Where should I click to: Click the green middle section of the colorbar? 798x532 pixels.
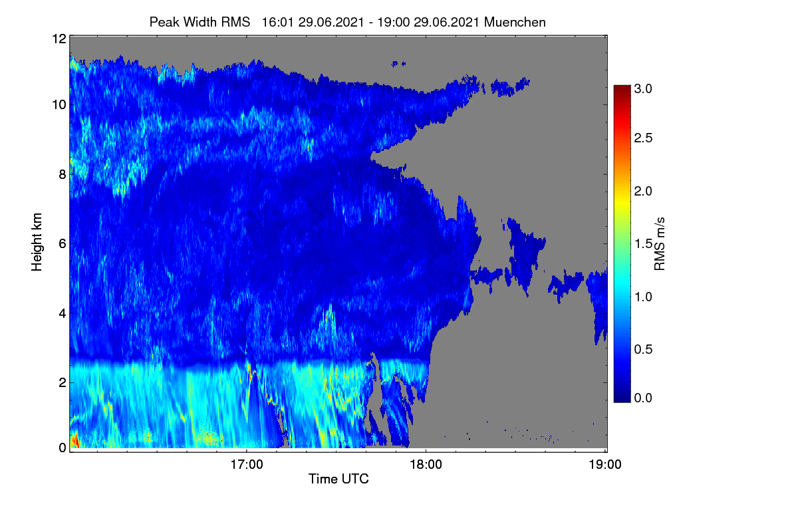tap(621, 243)
